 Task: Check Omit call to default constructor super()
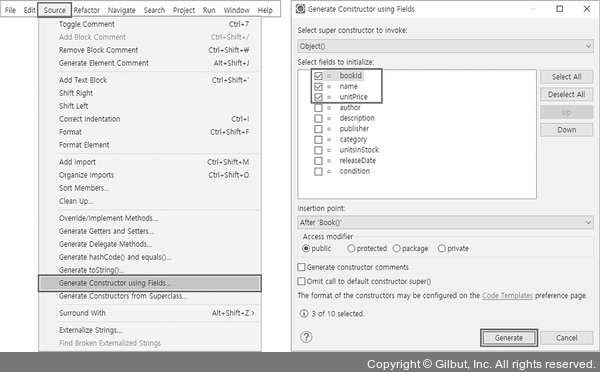tap(302, 281)
